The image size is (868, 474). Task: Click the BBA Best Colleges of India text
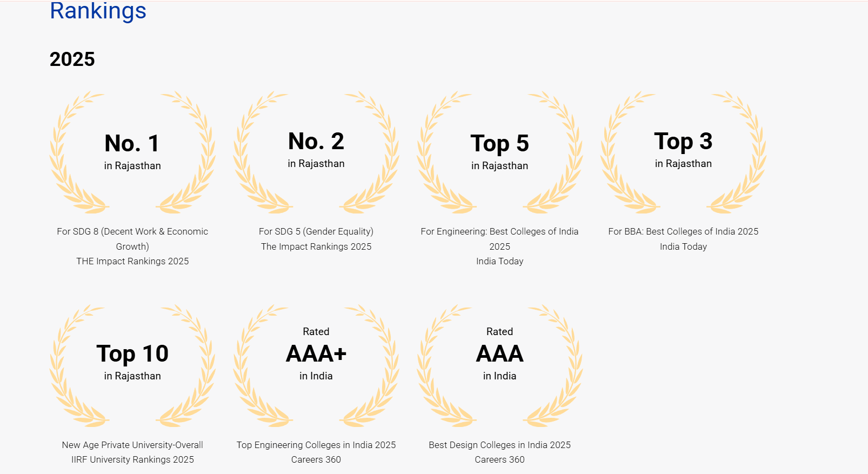pos(683,231)
